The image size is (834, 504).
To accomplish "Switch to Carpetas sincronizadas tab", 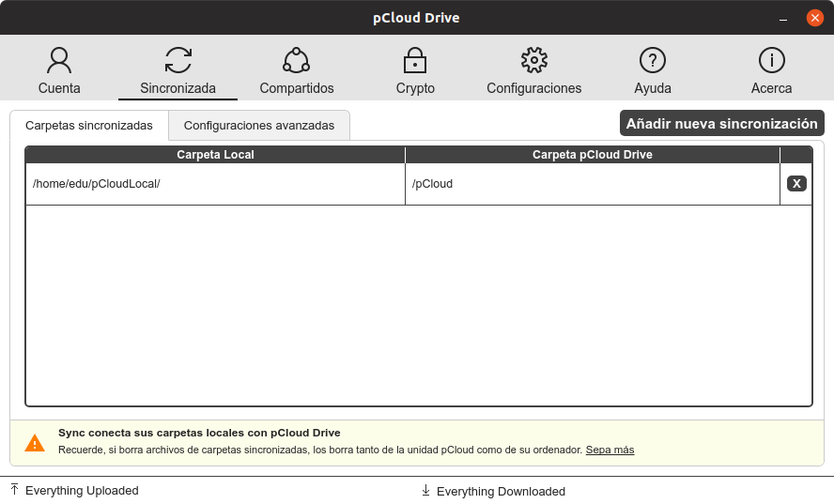I will click(89, 126).
